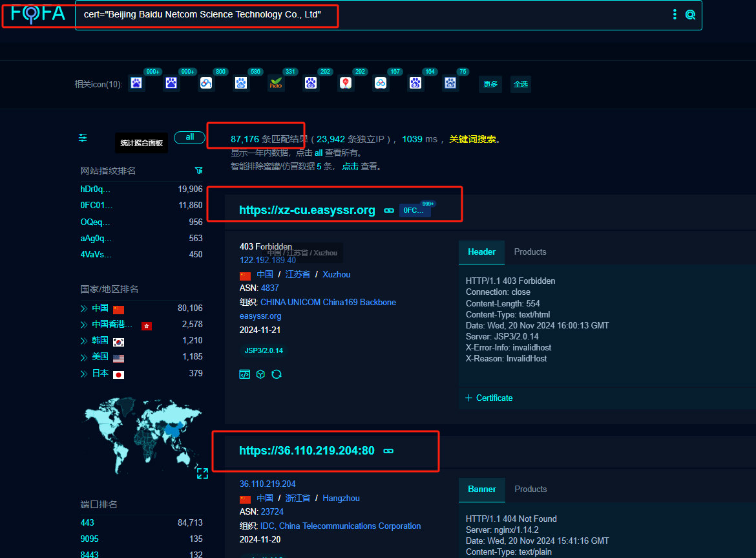Click the 全选 button

coord(521,84)
